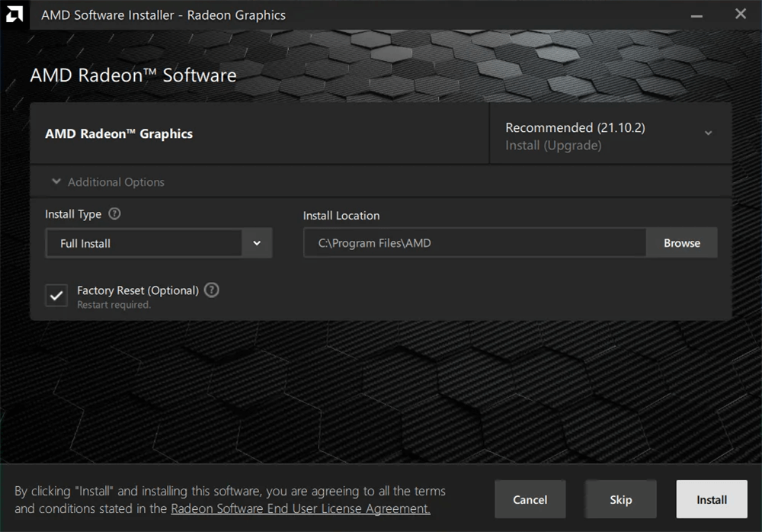Click the Install Type info icon
The image size is (762, 532).
coord(114,214)
